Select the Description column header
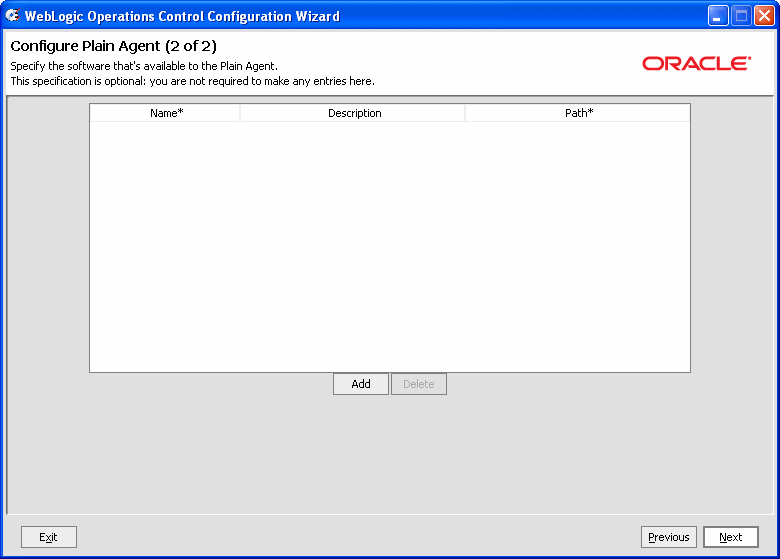 pyautogui.click(x=353, y=113)
